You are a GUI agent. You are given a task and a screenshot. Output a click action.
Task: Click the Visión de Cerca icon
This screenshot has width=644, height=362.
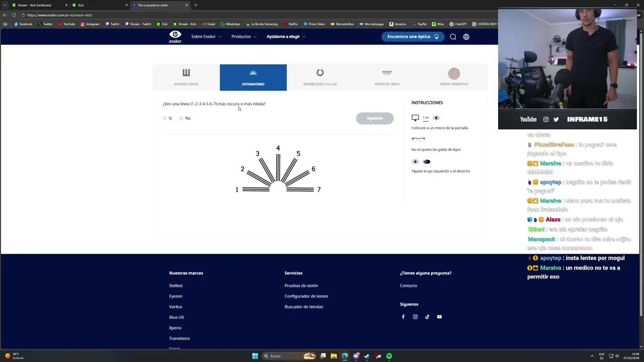pyautogui.click(x=387, y=73)
